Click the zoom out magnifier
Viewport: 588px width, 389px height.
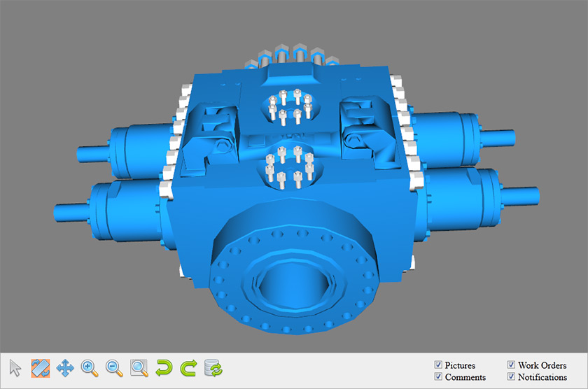(114, 368)
